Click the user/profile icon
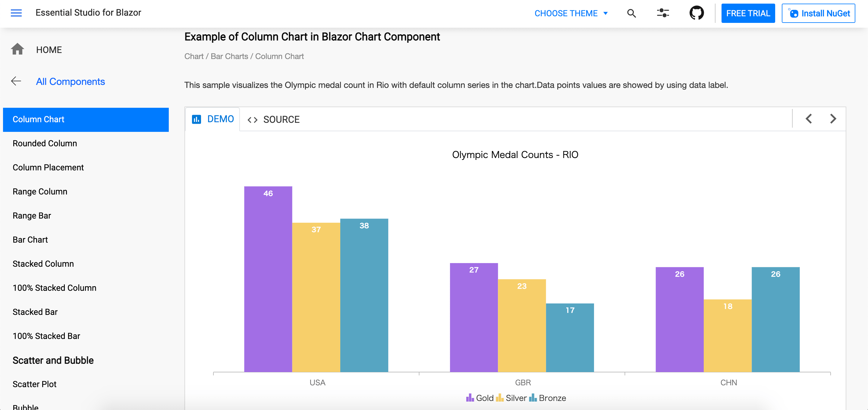Viewport: 868px width, 410px height. pos(663,12)
